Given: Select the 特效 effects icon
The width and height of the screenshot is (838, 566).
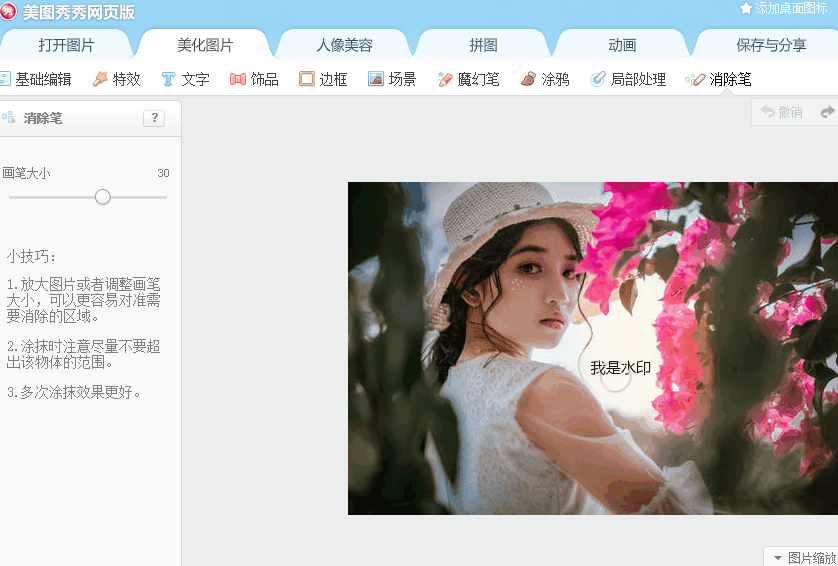Looking at the screenshot, I should (x=100, y=79).
